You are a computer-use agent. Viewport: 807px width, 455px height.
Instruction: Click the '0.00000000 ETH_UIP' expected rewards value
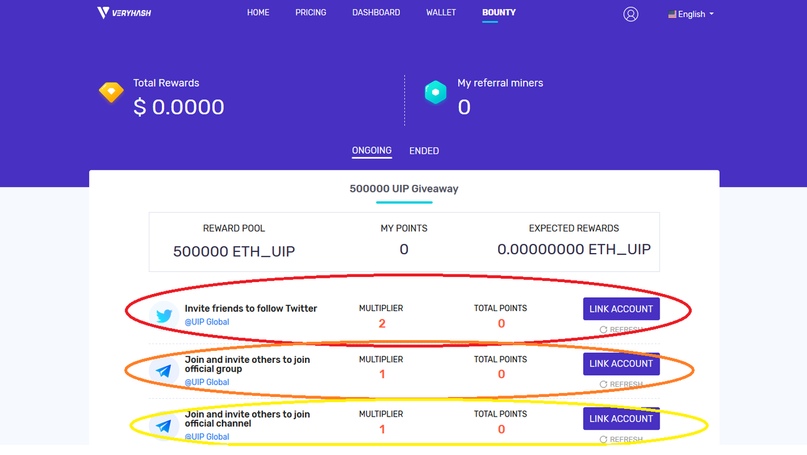click(x=574, y=249)
